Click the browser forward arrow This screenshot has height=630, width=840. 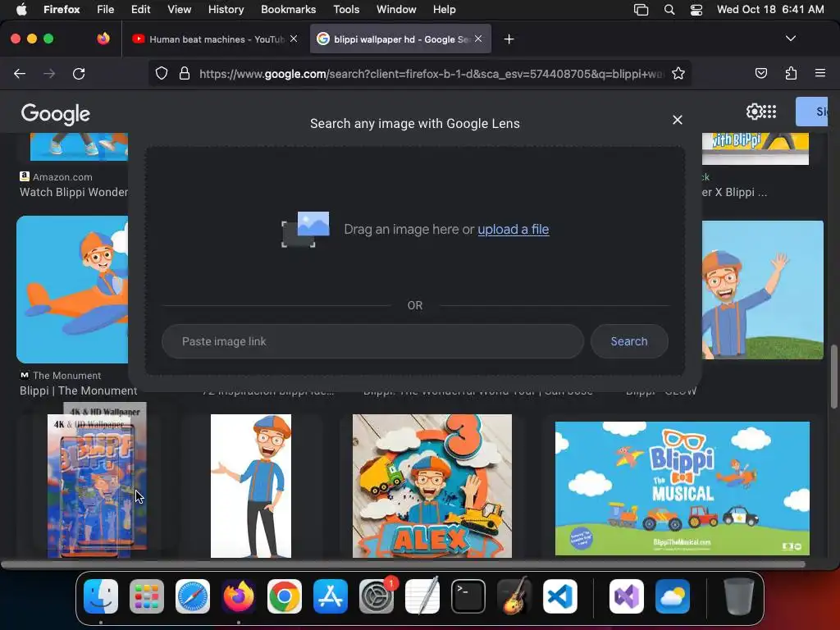(x=49, y=73)
